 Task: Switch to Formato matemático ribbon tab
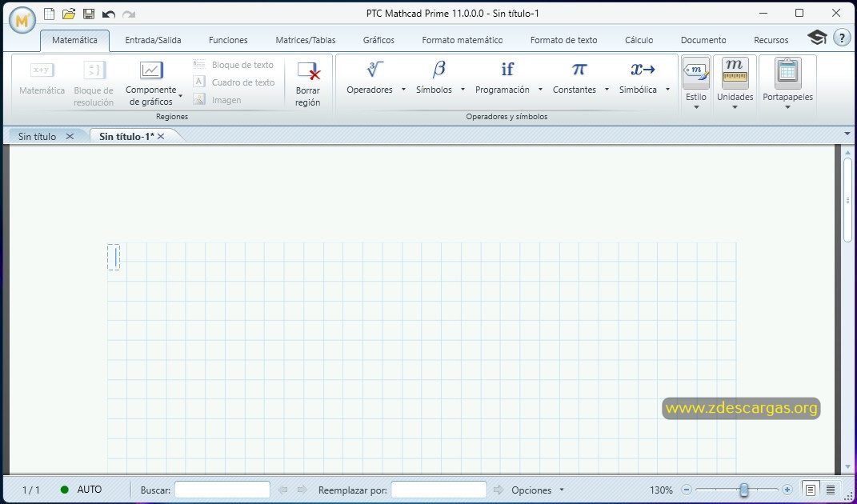[x=463, y=40]
